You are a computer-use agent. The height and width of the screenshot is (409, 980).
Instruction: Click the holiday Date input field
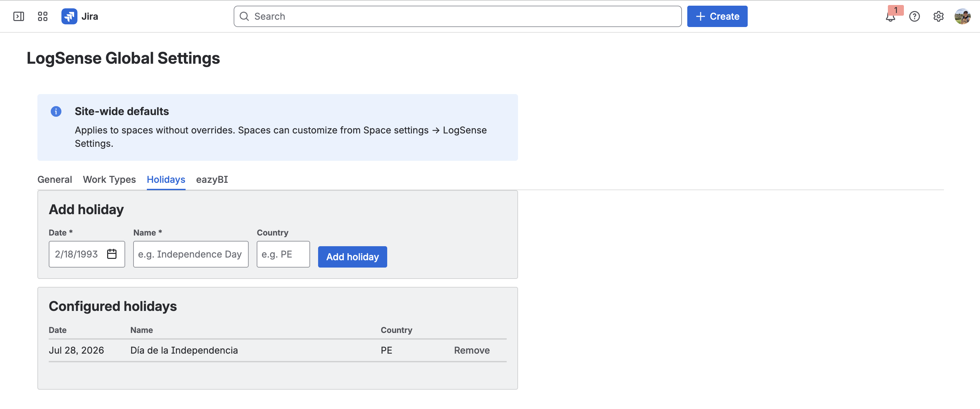coord(87,254)
